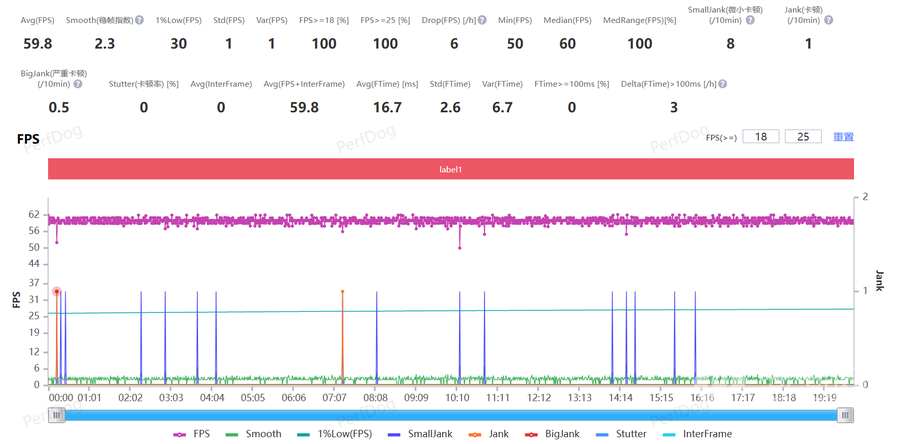900x444 pixels.
Task: Select the red label1 bar
Action: point(451,169)
